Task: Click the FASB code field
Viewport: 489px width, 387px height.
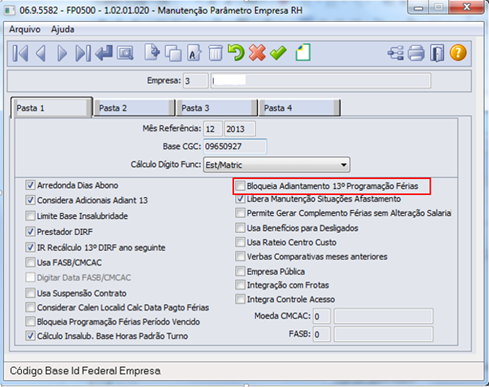Action: coord(322,334)
